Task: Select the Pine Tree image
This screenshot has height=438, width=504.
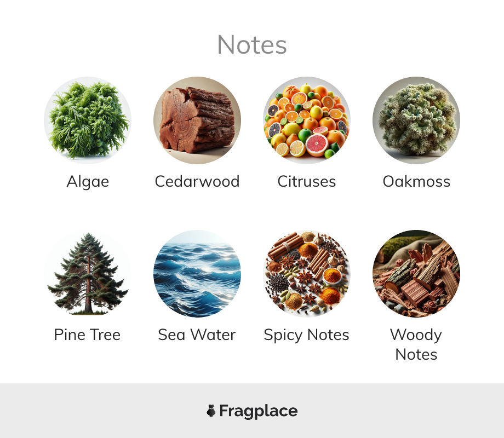Action: pyautogui.click(x=88, y=273)
